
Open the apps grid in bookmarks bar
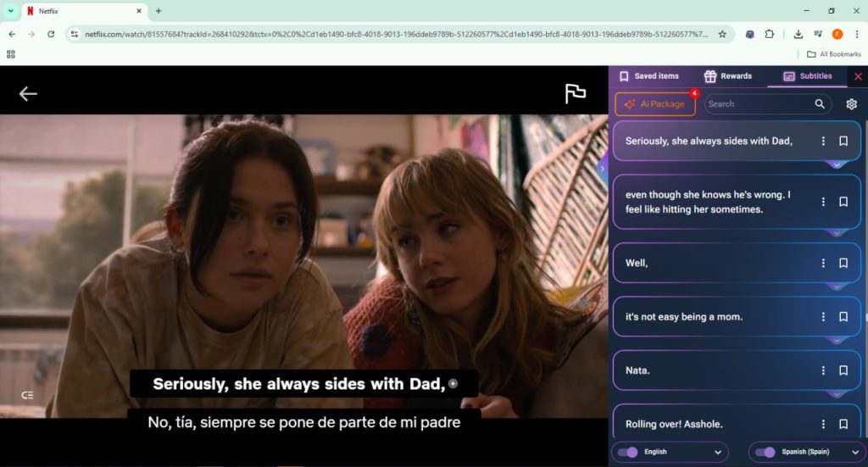point(10,54)
